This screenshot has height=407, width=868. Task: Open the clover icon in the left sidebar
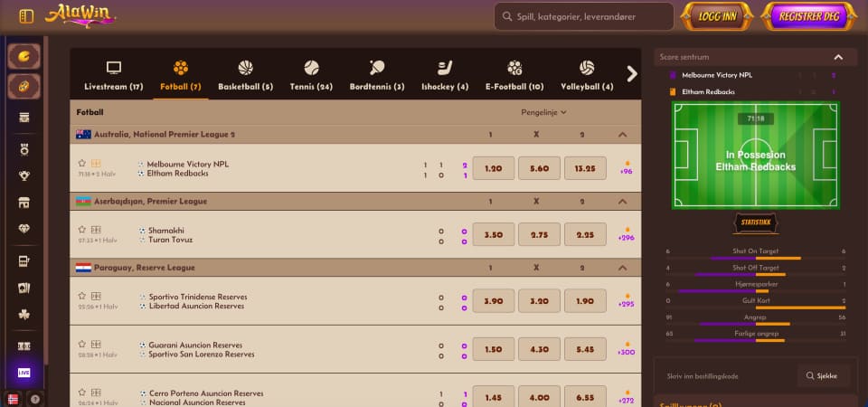point(24,314)
